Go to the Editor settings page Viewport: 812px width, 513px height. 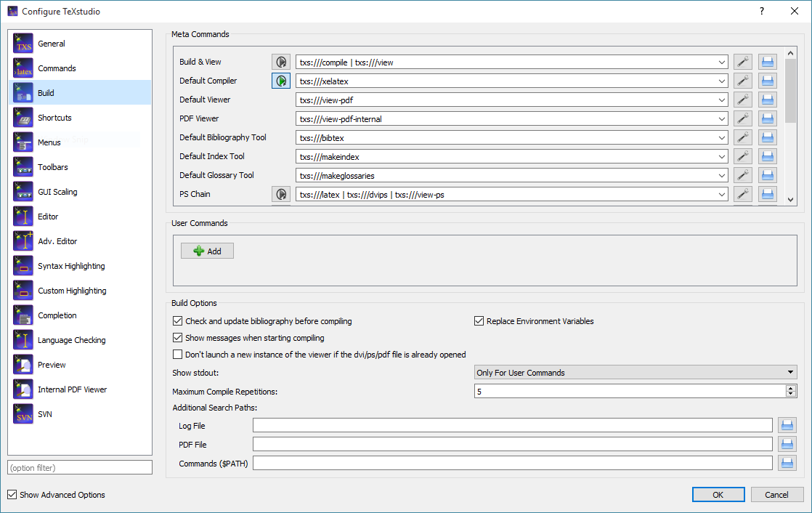(80, 217)
